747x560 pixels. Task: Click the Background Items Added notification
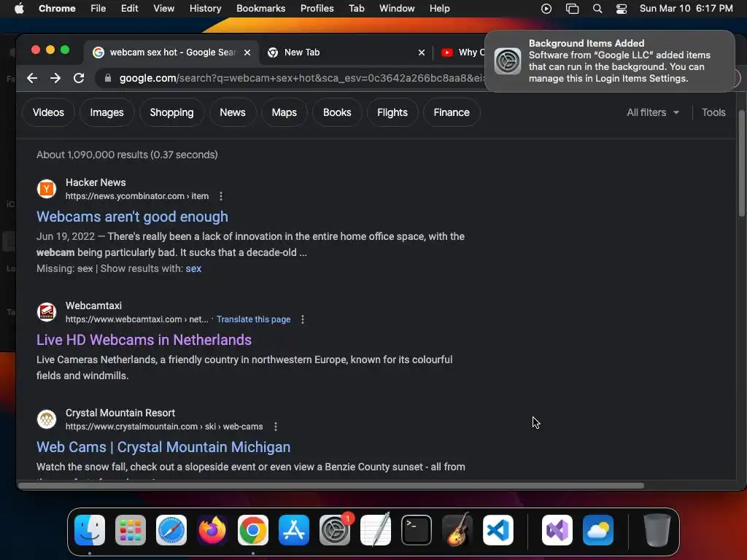pyautogui.click(x=610, y=61)
